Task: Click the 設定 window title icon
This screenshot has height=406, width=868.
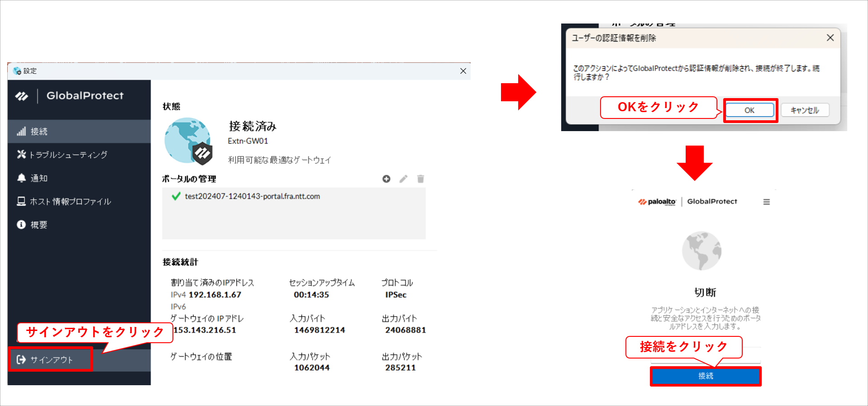Action: click(x=17, y=71)
